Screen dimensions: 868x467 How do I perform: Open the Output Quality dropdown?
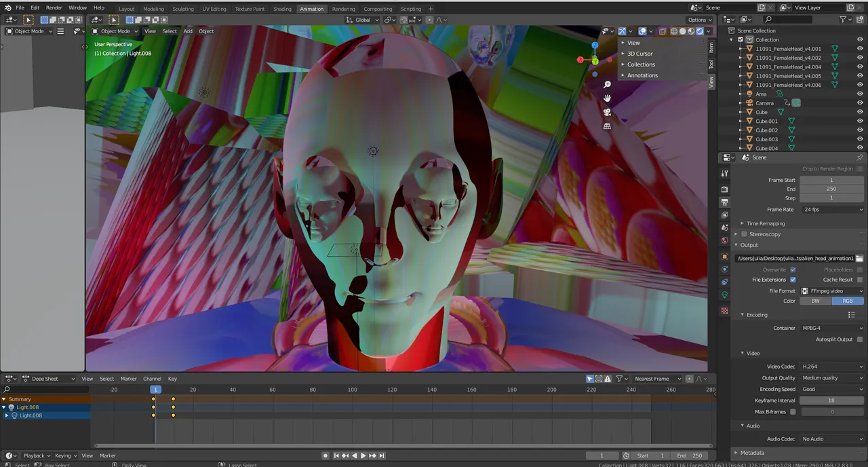[832, 378]
